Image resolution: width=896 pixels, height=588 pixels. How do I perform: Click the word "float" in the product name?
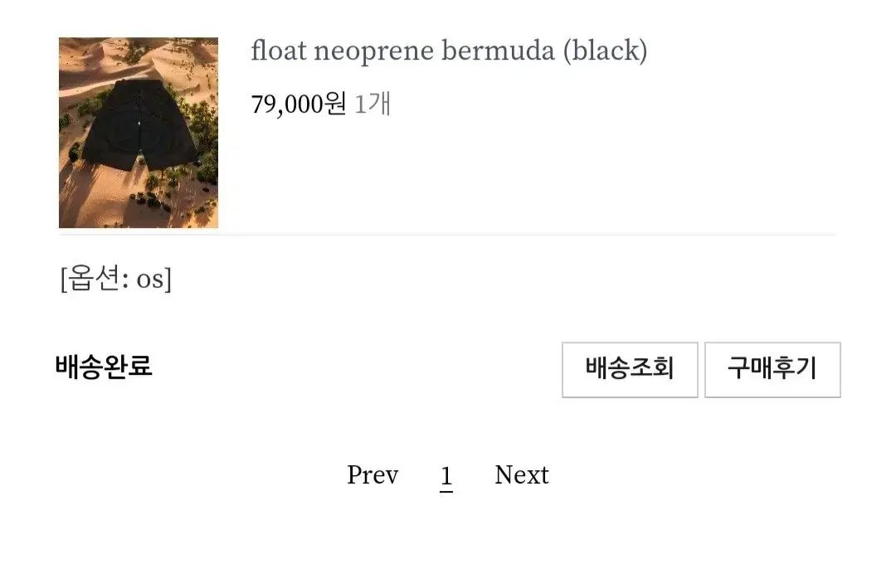(279, 51)
